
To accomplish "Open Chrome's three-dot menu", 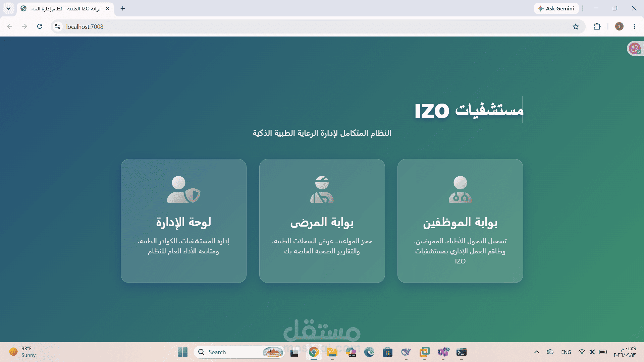I will click(634, 26).
